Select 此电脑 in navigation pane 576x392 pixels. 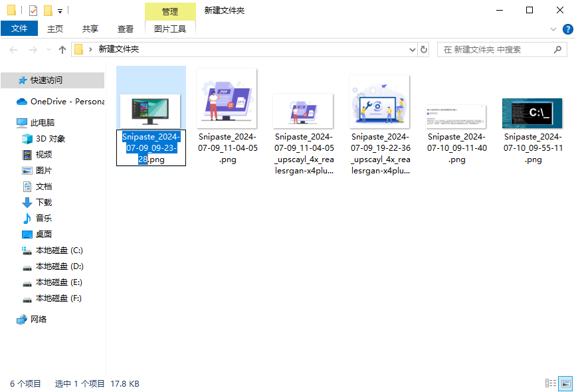point(36,122)
